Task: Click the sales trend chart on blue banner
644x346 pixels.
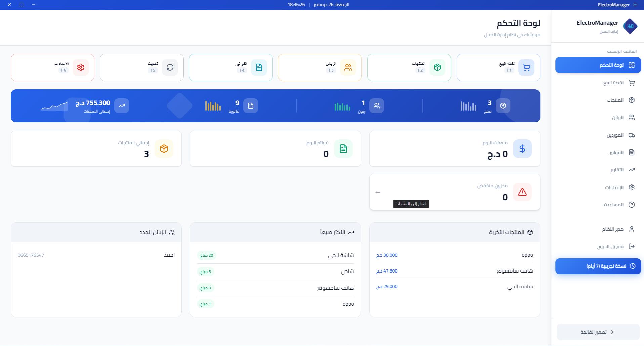Action: [54, 106]
